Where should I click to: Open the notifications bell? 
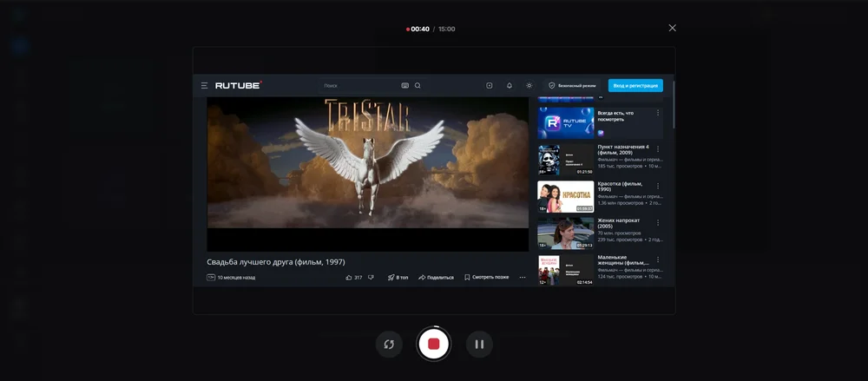pos(510,86)
